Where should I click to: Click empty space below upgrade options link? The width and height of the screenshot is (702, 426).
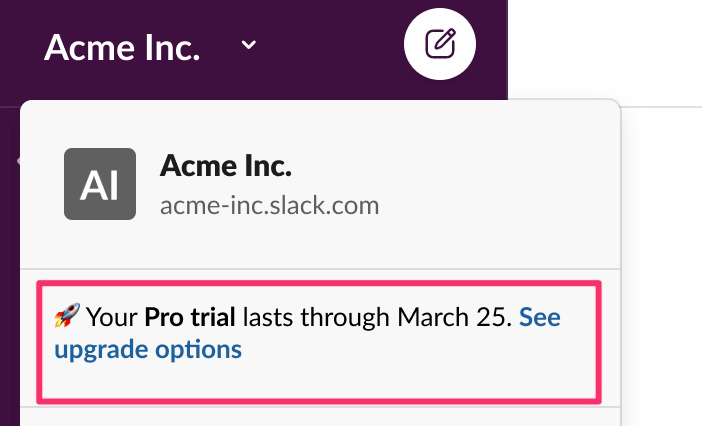(x=300, y=380)
